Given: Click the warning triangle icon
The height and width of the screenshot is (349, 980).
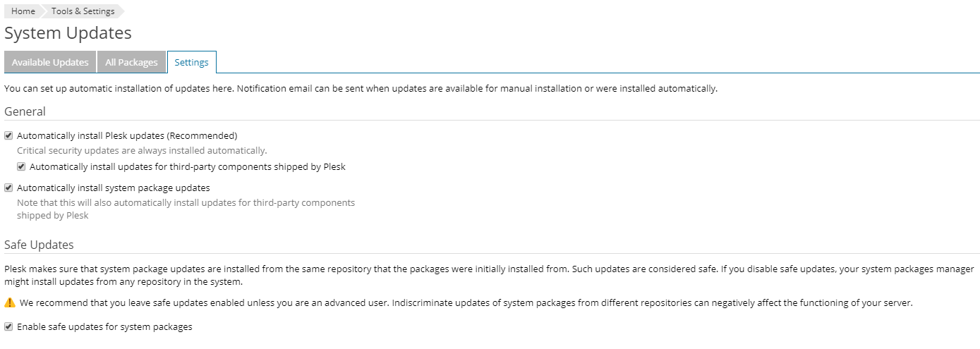Looking at the screenshot, I should pyautogui.click(x=10, y=302).
